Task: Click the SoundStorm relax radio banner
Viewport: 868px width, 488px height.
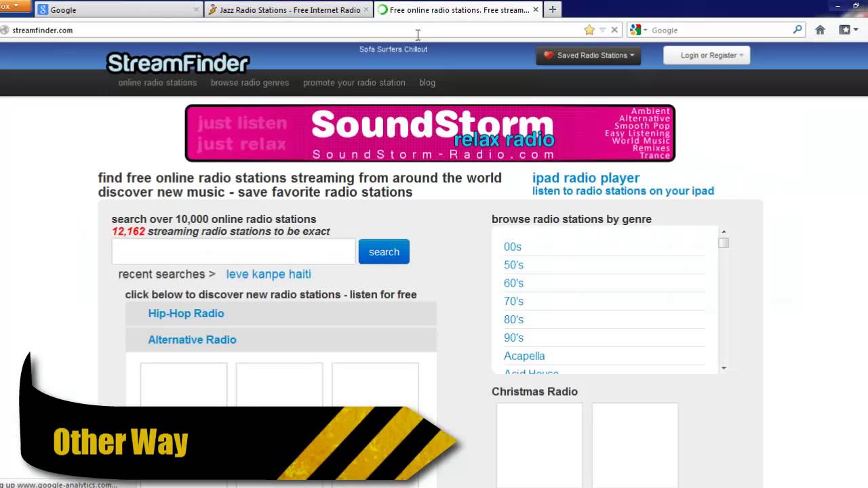Action: point(430,133)
